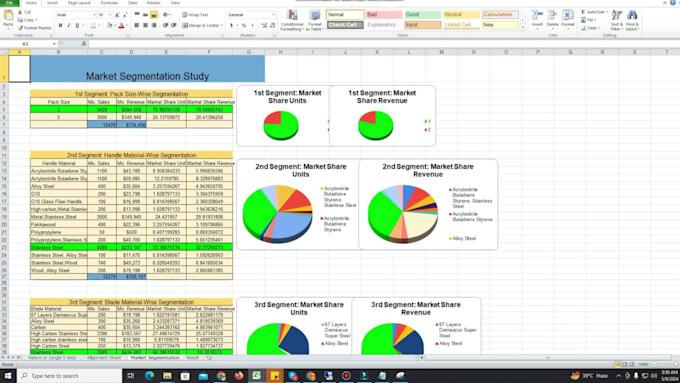Apply the Neutral cell style
Viewport: 680px width, 383px height.
[x=461, y=15]
